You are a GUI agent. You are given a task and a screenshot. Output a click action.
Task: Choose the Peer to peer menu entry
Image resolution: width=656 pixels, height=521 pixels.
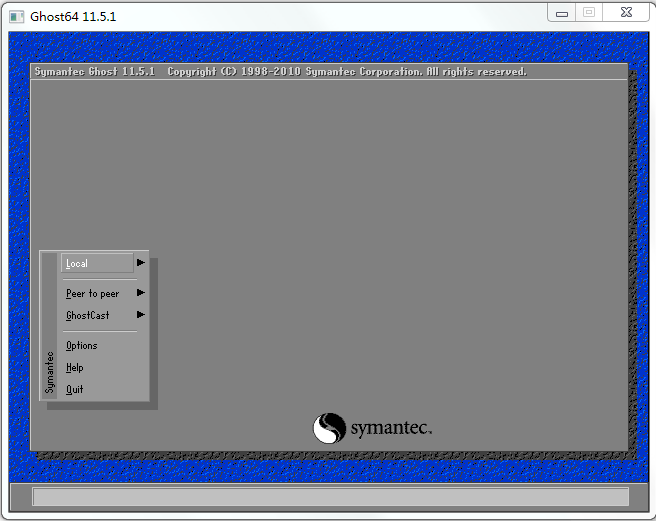coord(92,294)
